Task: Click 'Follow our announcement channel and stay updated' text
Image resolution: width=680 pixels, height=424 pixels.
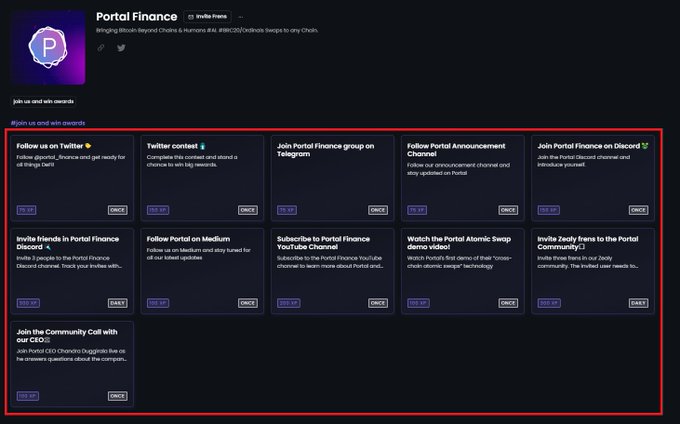Action: [458, 169]
